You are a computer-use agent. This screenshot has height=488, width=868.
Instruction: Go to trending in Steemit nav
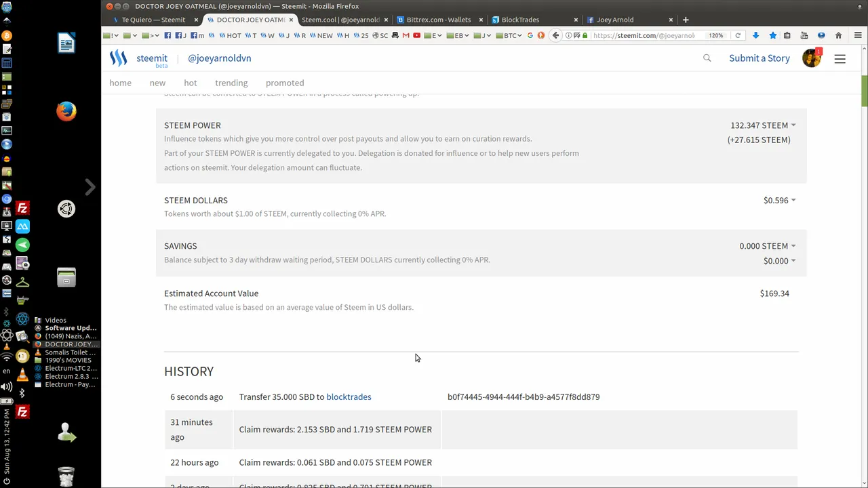pyautogui.click(x=231, y=83)
